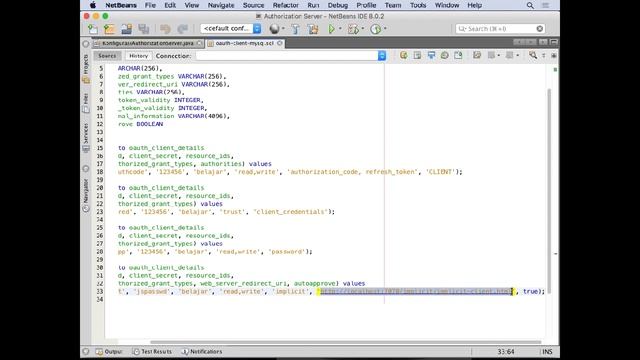Click the 'implicit' string on line 33

(x=290, y=291)
